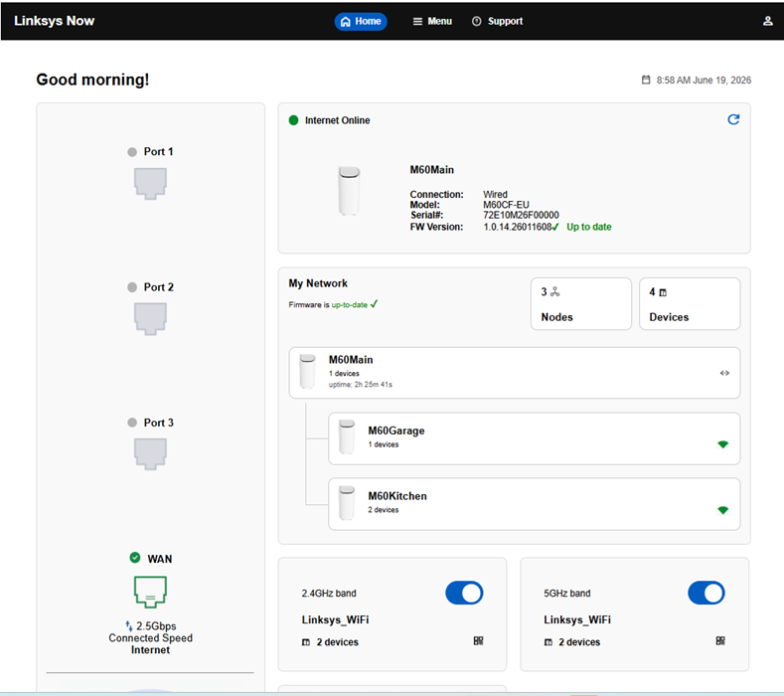
Task: Click the uptime 2h 25m 41s text
Action: pos(361,384)
